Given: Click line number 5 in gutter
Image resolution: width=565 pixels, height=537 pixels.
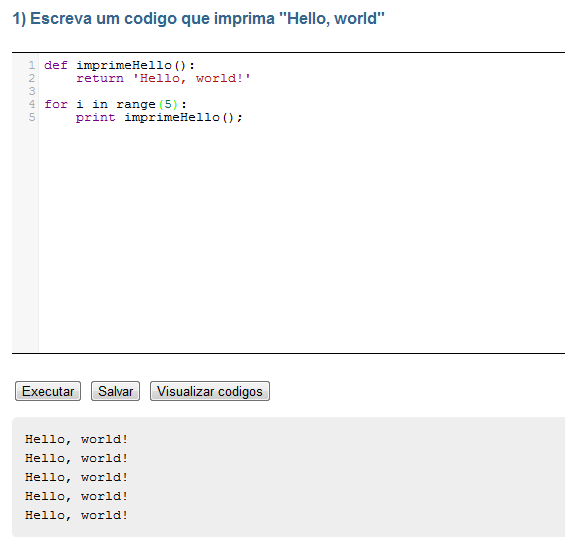Looking at the screenshot, I should click(32, 117).
